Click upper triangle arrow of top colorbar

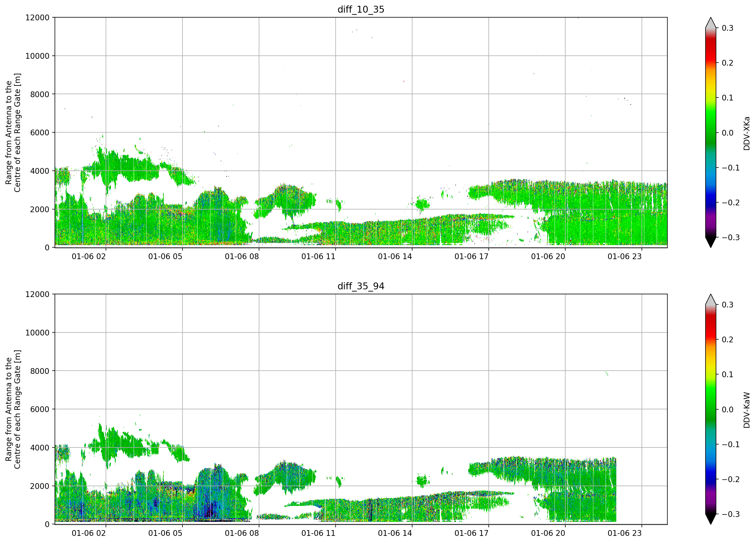711,23
